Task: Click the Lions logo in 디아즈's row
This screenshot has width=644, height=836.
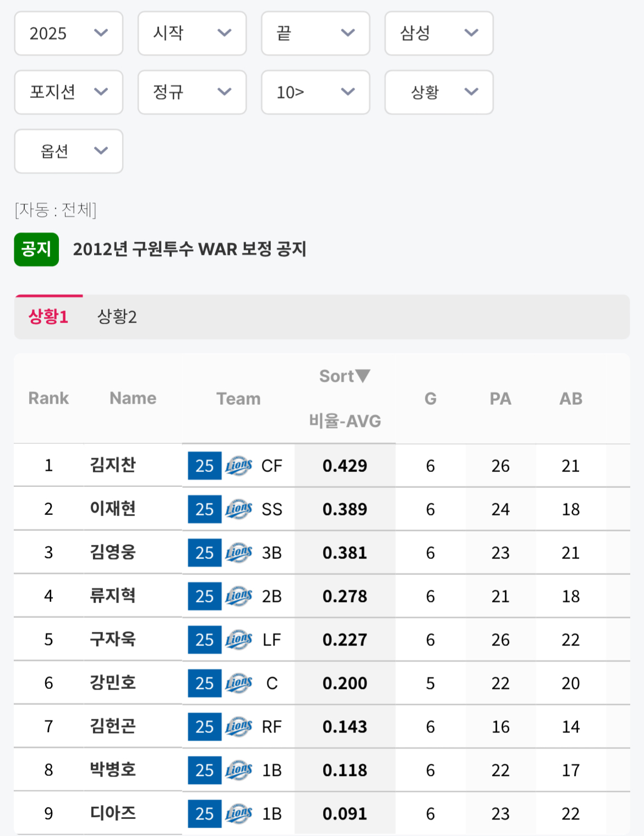Action: click(x=238, y=814)
